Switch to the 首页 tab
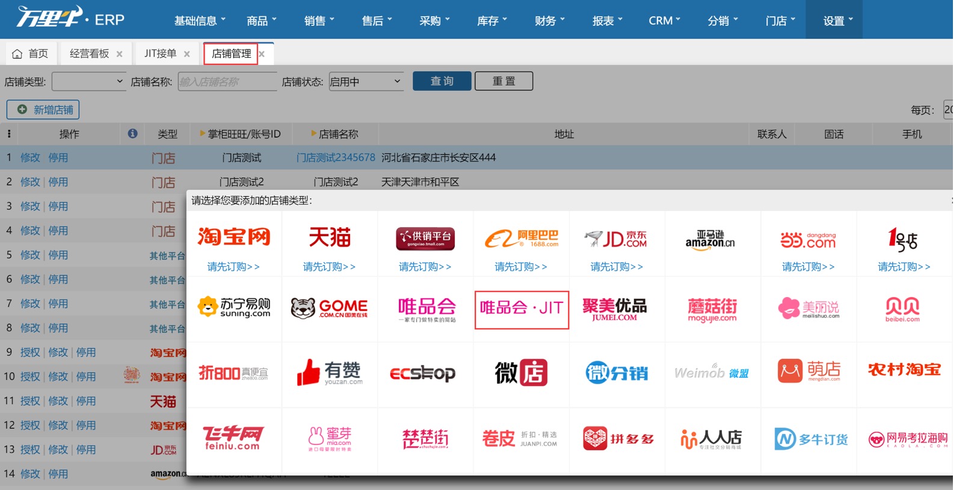This screenshot has width=980, height=490. click(x=31, y=54)
